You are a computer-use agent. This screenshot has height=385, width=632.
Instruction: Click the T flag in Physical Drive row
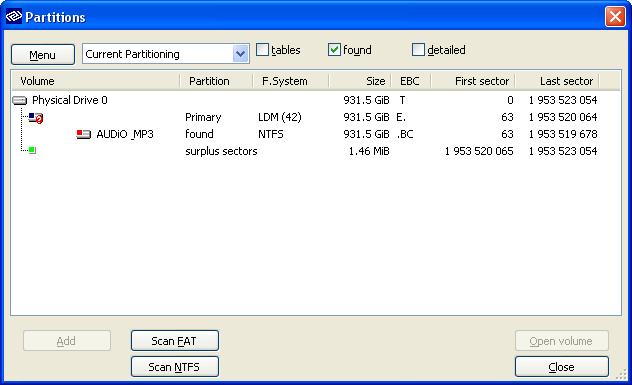click(402, 100)
